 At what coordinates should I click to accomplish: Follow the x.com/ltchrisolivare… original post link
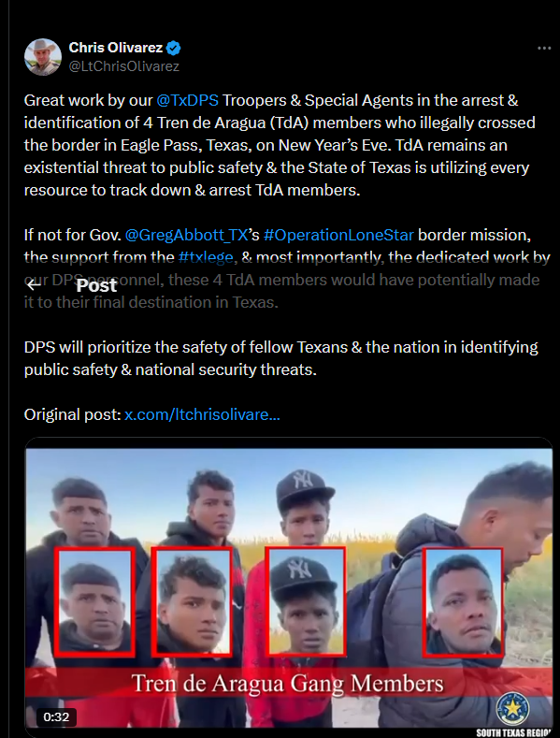tap(202, 414)
